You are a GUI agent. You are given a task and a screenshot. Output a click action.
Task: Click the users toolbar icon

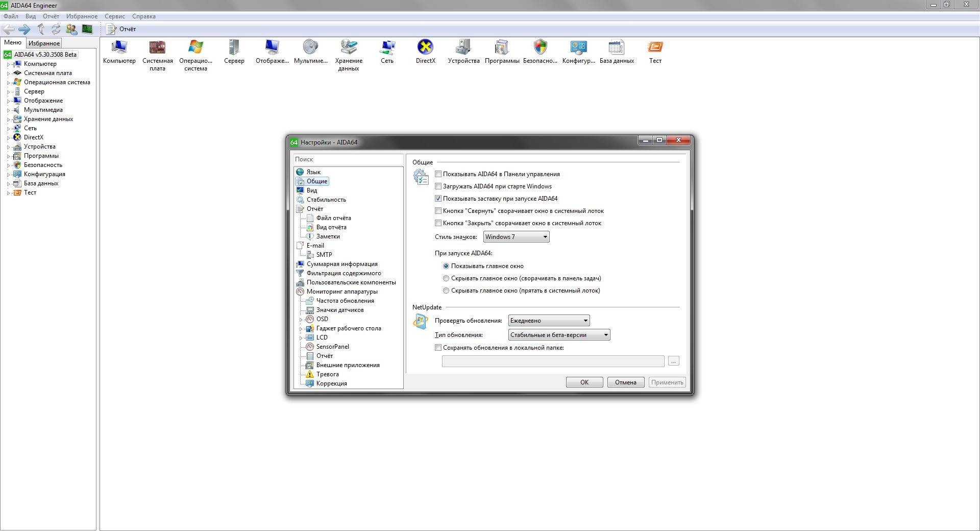pyautogui.click(x=71, y=29)
